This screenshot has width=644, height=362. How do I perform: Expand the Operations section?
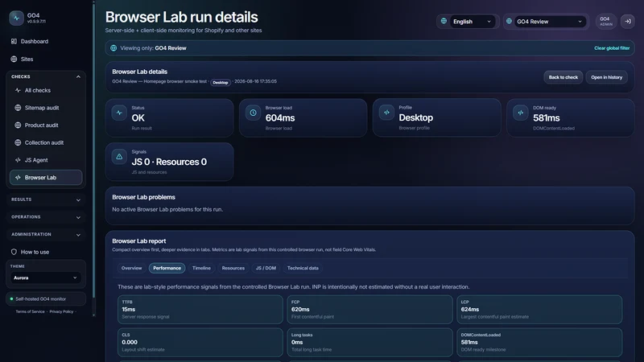click(46, 217)
